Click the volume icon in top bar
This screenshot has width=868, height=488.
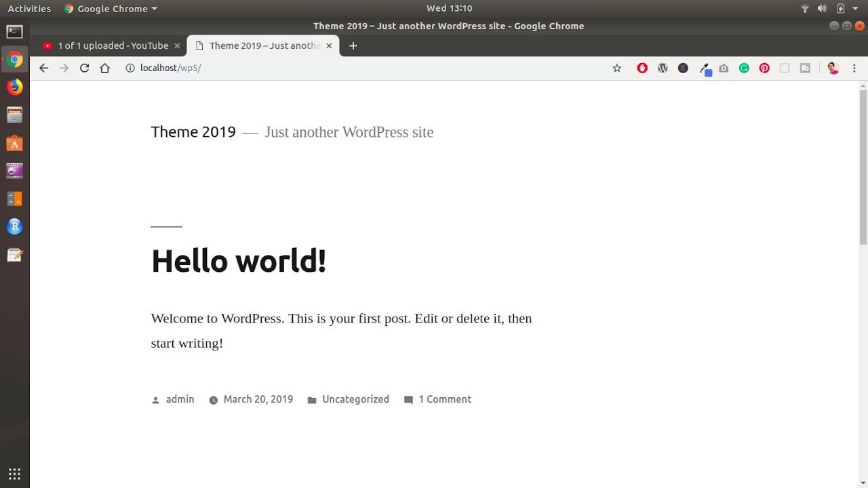coord(823,8)
